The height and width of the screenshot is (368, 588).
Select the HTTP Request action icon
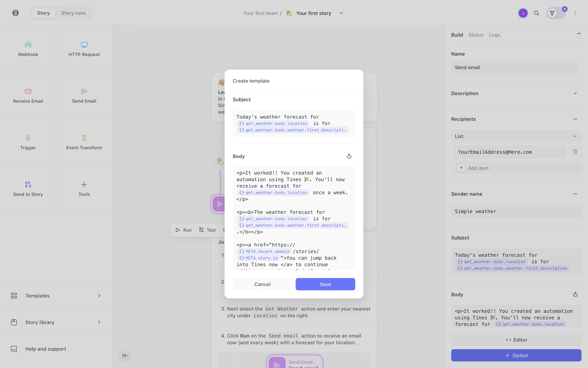[84, 45]
